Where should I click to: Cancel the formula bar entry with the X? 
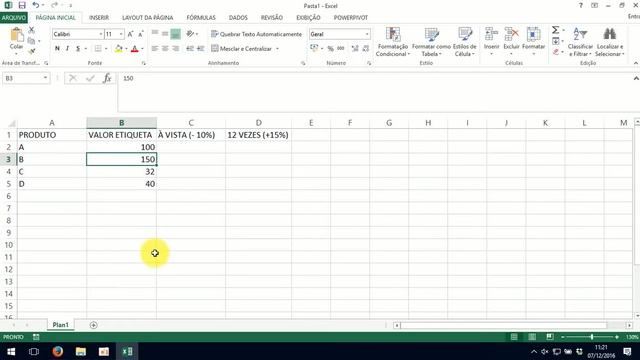click(73, 78)
